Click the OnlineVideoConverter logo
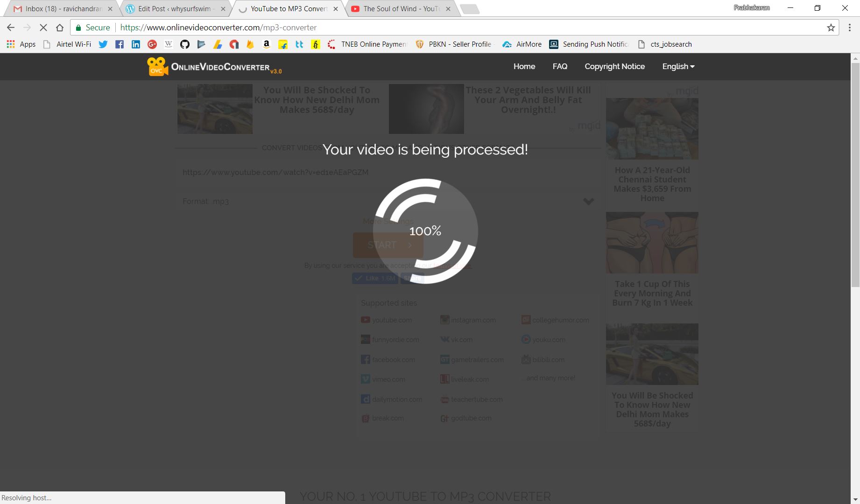 click(x=214, y=67)
